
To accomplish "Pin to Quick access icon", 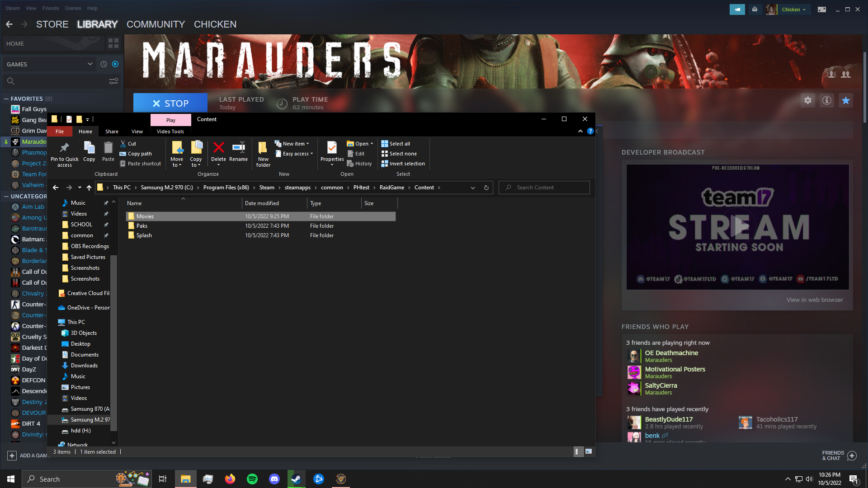I will point(64,148).
